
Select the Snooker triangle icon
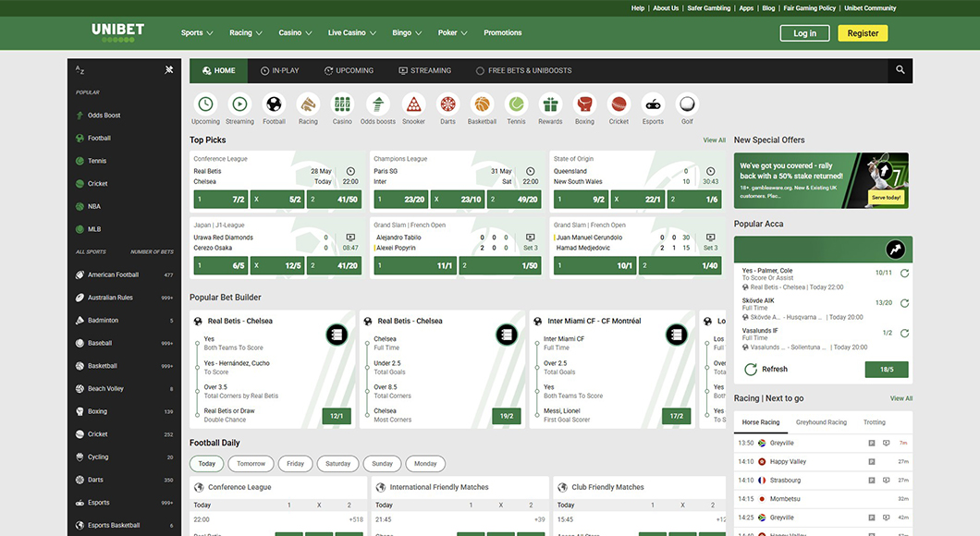[x=413, y=104]
